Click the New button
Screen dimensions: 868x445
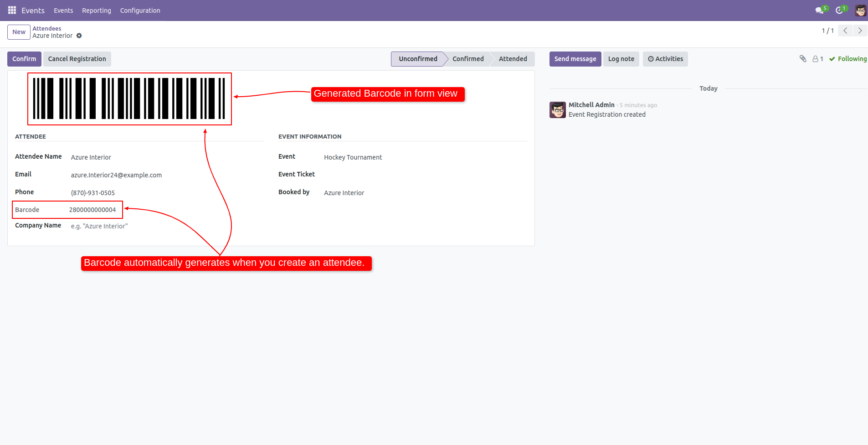pyautogui.click(x=19, y=32)
